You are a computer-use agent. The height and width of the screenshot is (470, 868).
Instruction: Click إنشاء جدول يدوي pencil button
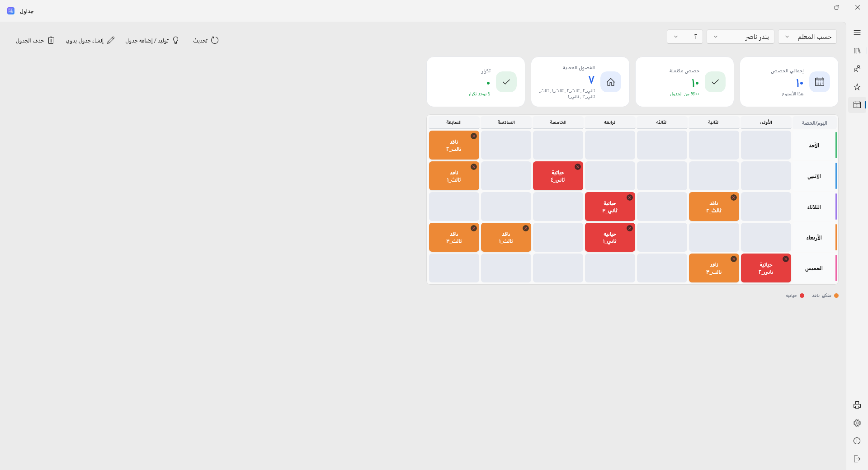pos(90,40)
